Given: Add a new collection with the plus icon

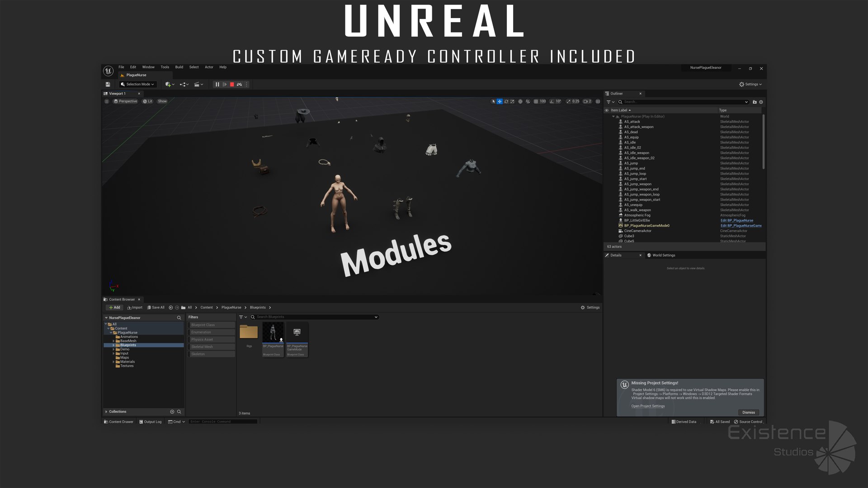Looking at the screenshot, I should tap(172, 412).
